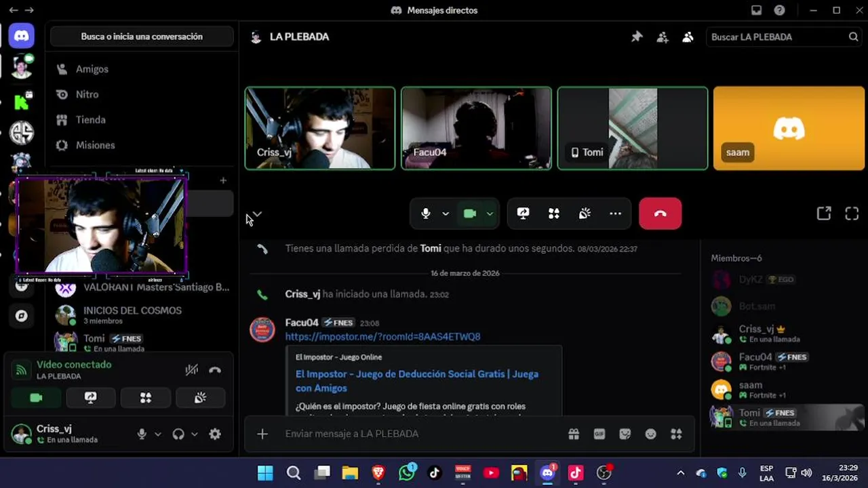Screen dimensions: 868x488
Task: Open WhatsApp from the taskbar
Action: point(407,472)
